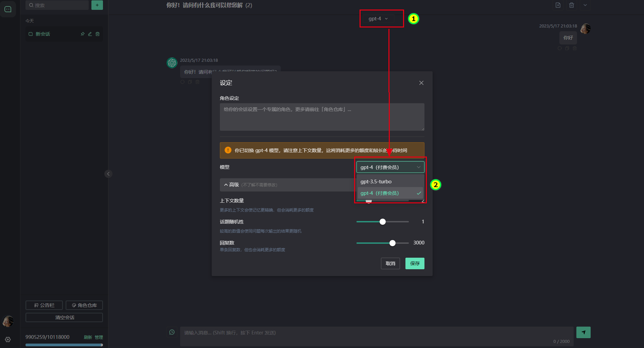The height and width of the screenshot is (348, 644).
Task: Regenerate the assistant reply under its bubble
Action: click(182, 82)
